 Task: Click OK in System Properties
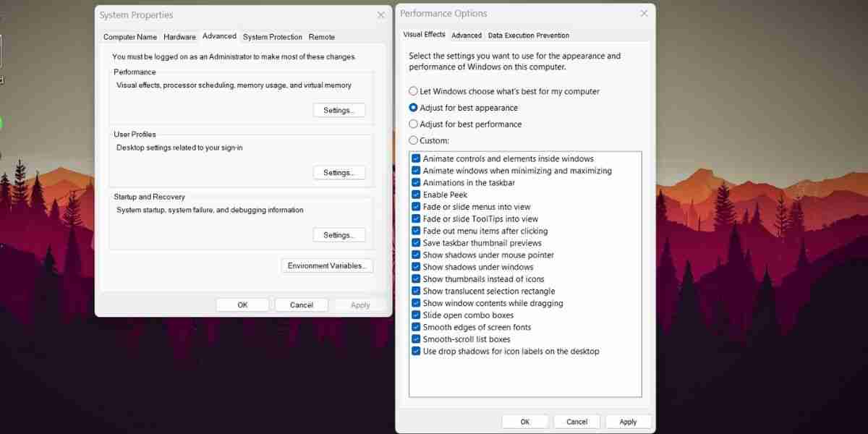pos(242,305)
